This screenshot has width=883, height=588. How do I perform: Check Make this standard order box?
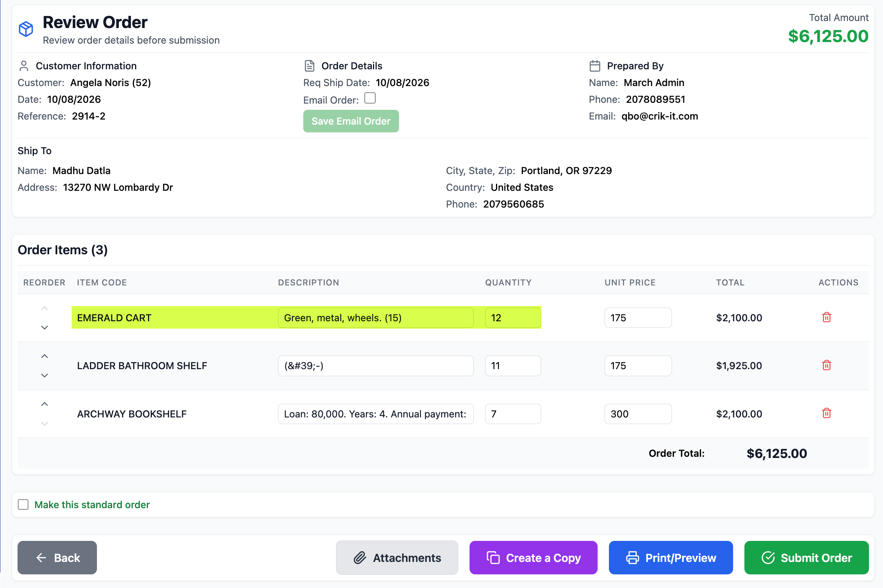23,505
